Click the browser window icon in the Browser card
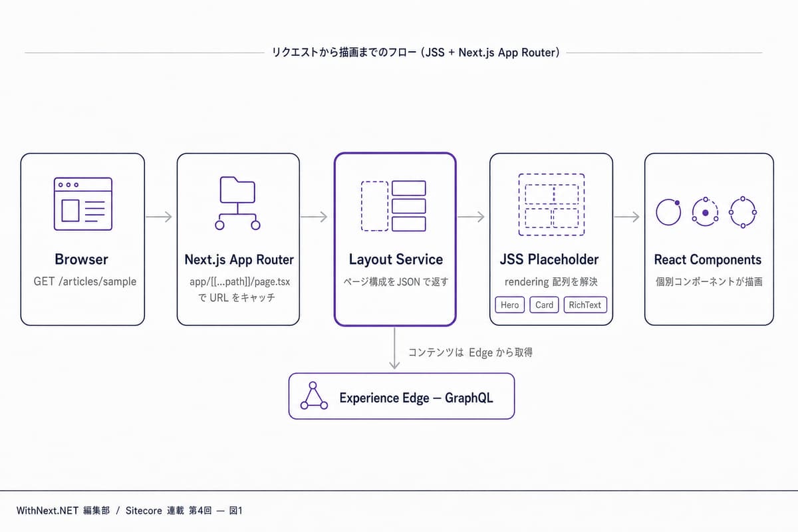Image resolution: width=798 pixels, height=532 pixels. point(82,204)
